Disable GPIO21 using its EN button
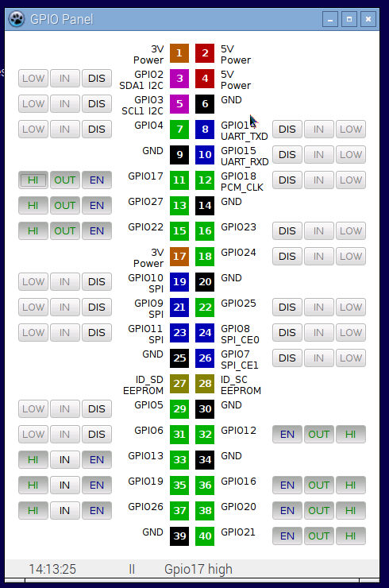The height and width of the screenshot is (588, 389). coord(287,536)
